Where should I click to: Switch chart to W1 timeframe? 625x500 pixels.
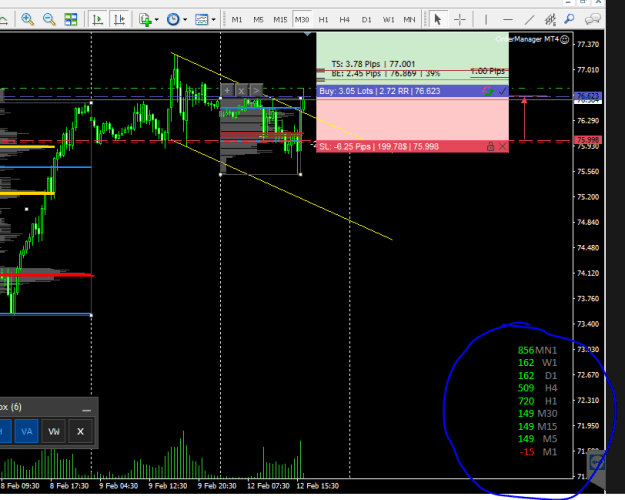[388, 20]
